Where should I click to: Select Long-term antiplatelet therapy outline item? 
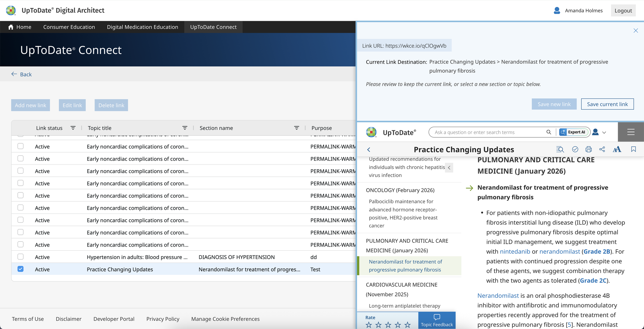tap(404, 306)
